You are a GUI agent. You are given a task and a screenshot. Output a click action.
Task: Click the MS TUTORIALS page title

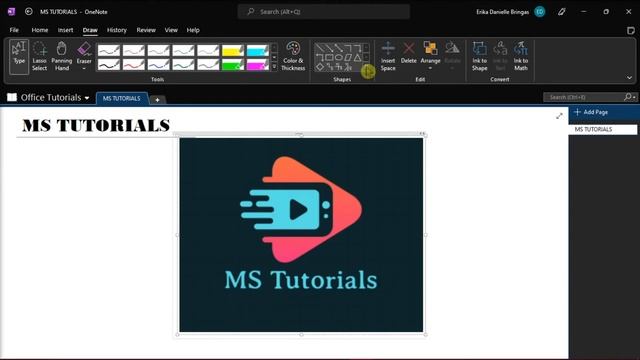tap(96, 125)
